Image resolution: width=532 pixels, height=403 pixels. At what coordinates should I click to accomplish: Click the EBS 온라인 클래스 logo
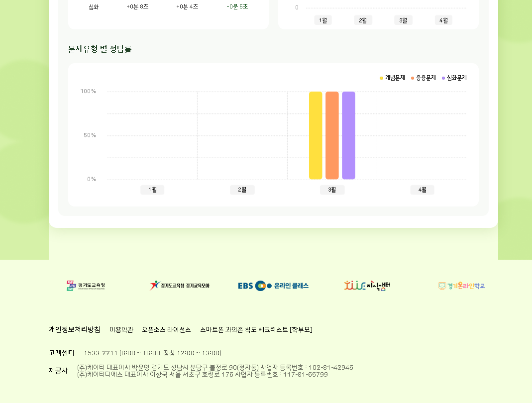pyautogui.click(x=273, y=286)
